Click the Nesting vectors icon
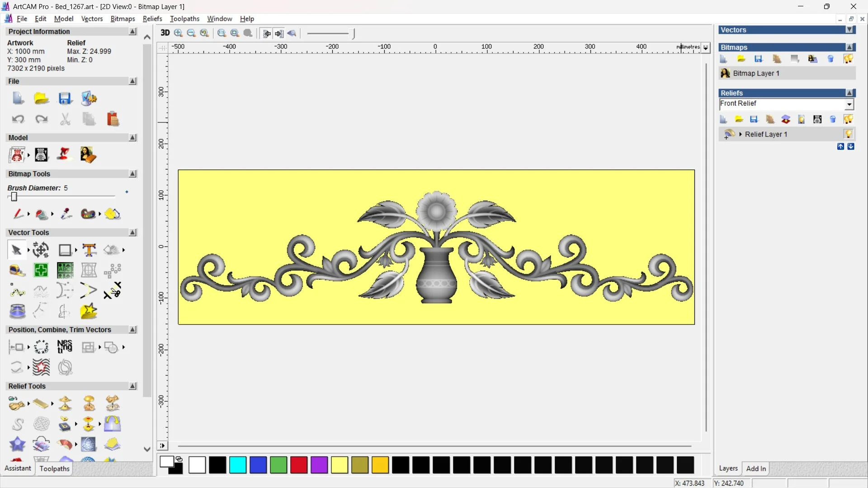868x488 pixels. click(65, 347)
